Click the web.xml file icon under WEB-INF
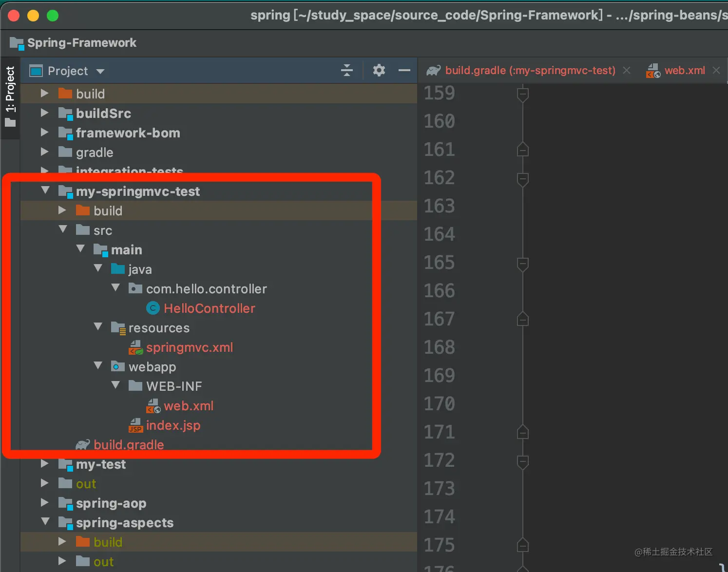 153,406
